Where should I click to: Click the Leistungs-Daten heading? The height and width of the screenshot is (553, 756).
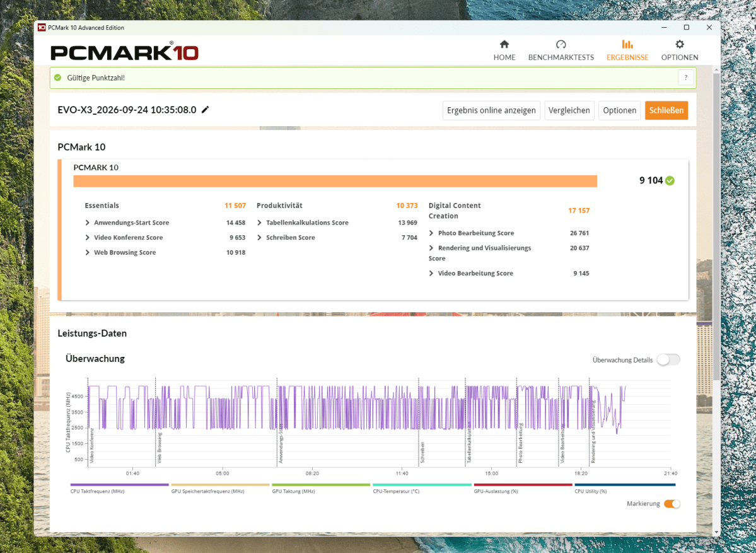coord(92,333)
